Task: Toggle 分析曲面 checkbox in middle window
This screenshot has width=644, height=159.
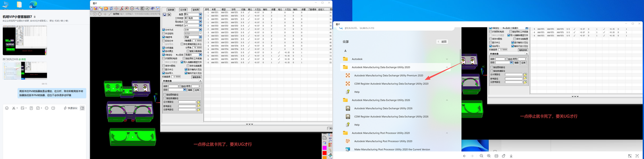Action: (164, 48)
